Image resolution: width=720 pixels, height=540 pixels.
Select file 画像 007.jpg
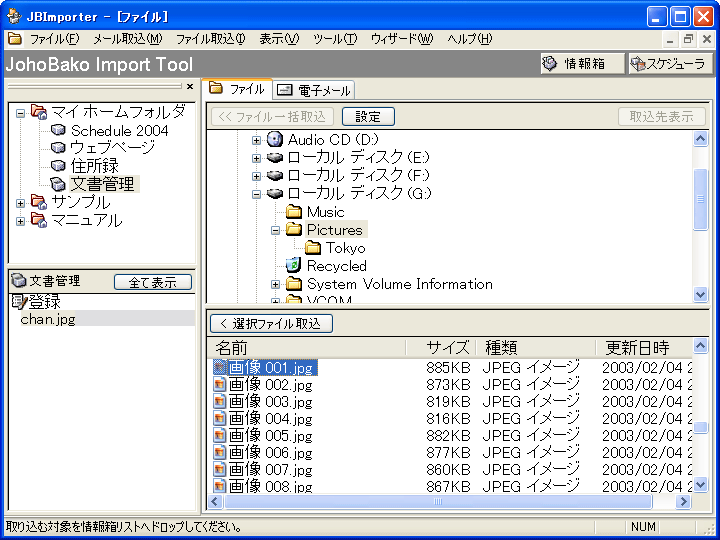pyautogui.click(x=270, y=469)
